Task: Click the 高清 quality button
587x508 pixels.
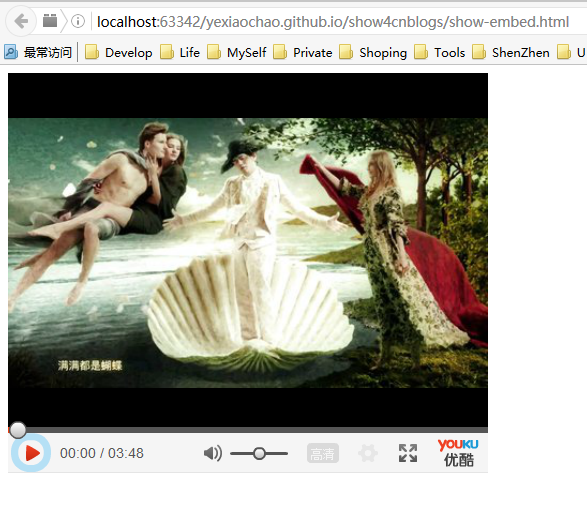Action: (x=323, y=454)
